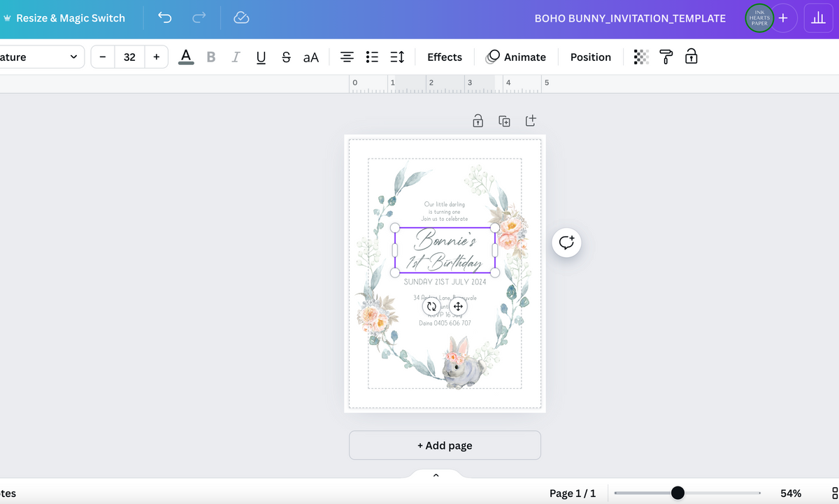Open the Effects menu
The width and height of the screenshot is (839, 504).
pos(444,57)
